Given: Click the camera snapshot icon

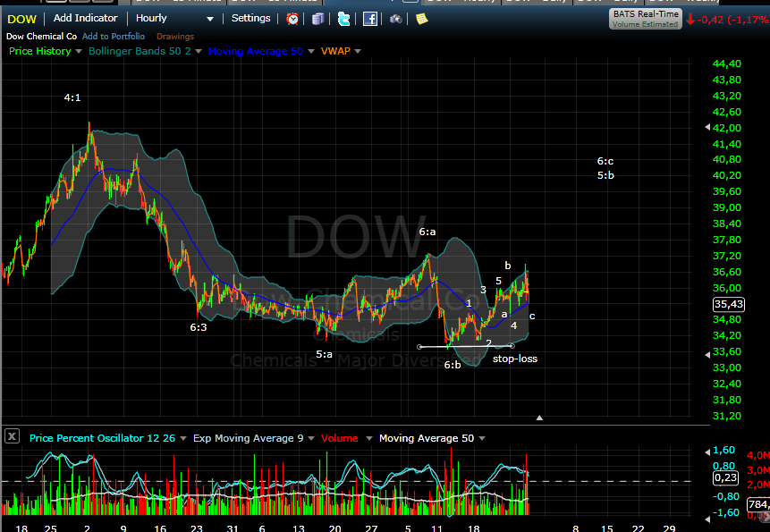Looking at the screenshot, I should [x=396, y=18].
